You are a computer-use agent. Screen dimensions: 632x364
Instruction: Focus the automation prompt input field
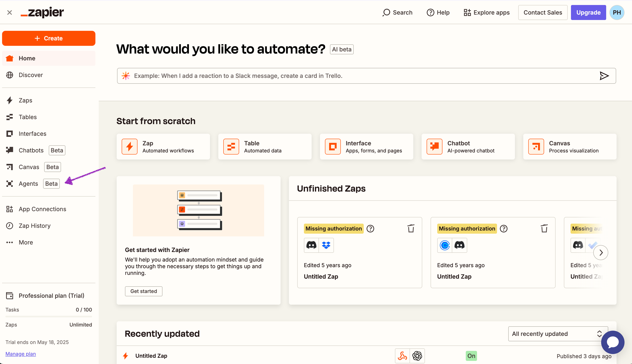click(350, 76)
